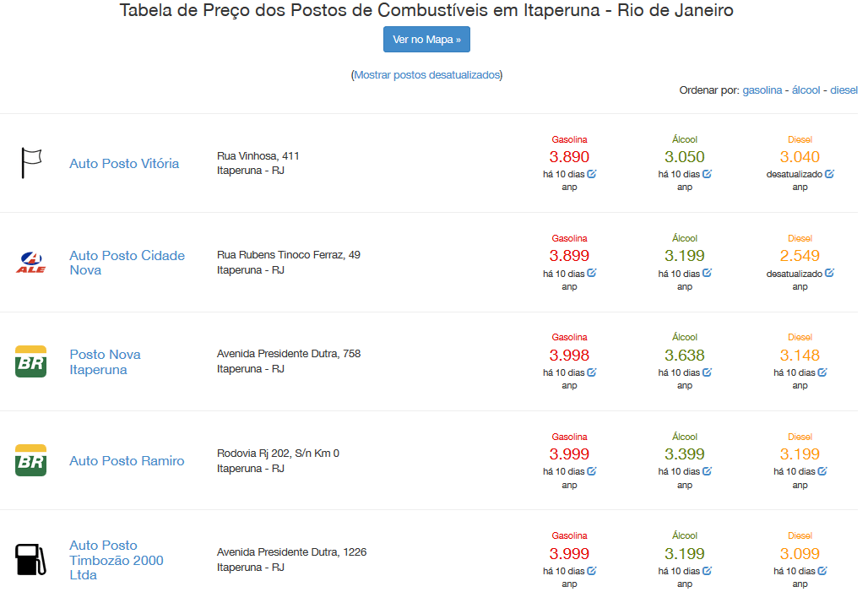This screenshot has width=868, height=603.
Task: Click the flag icon of Auto Posto Vitória
Action: pyautogui.click(x=31, y=165)
